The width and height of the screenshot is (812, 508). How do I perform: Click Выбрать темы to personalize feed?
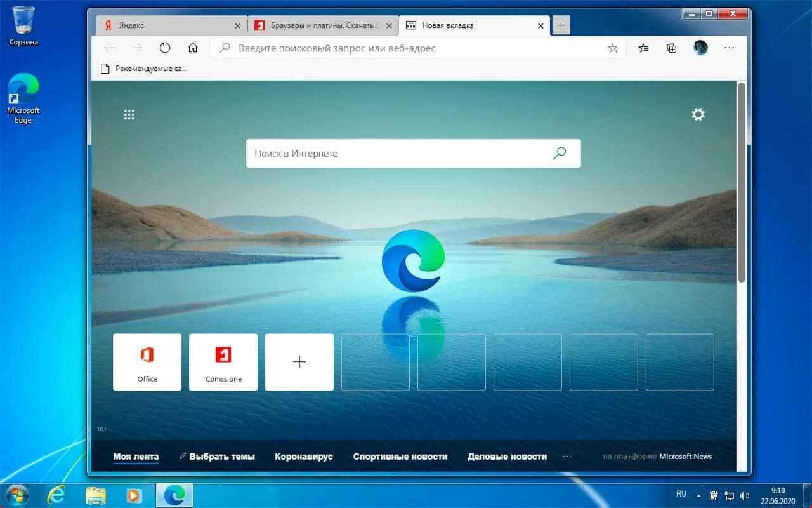(x=217, y=457)
